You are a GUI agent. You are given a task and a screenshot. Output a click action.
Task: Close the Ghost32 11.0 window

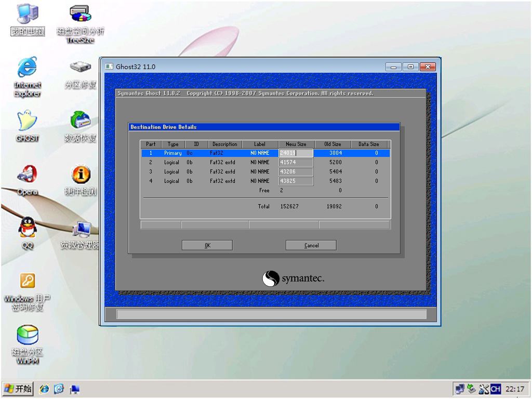(x=428, y=67)
